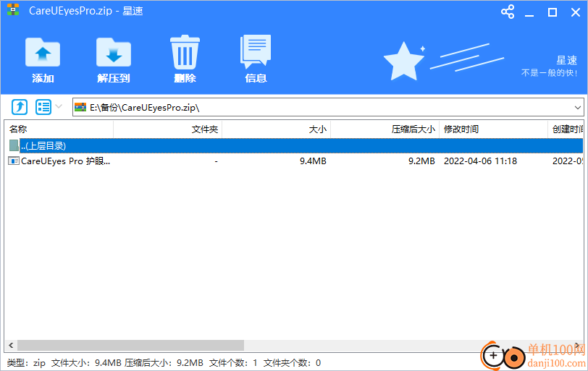Click the 解压到 (Extract to) icon

click(x=114, y=54)
